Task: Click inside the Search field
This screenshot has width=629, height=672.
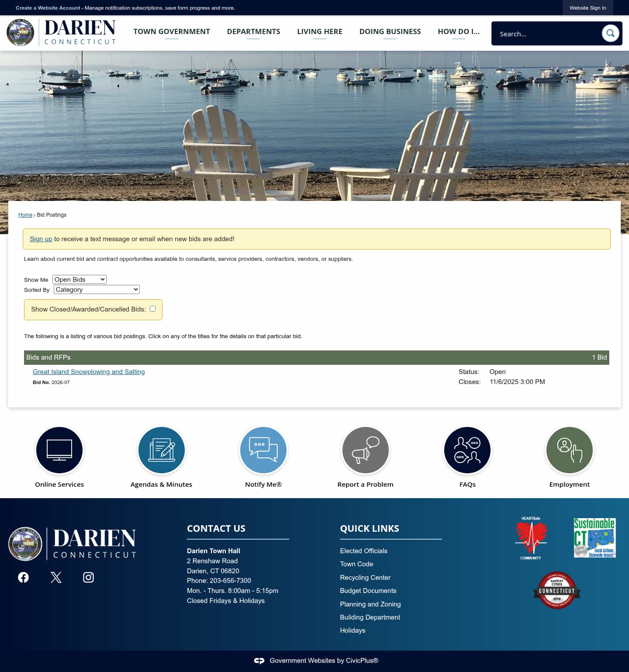Action: 546,33
